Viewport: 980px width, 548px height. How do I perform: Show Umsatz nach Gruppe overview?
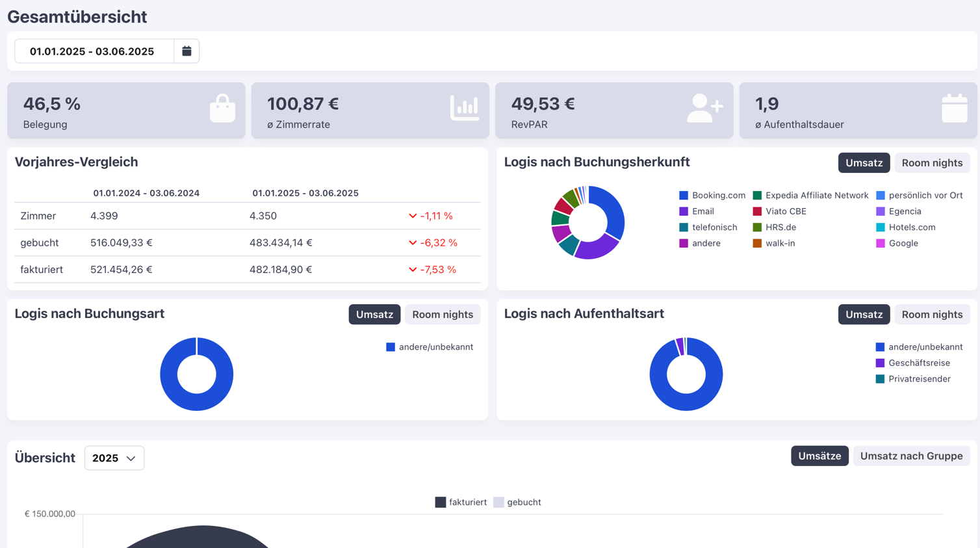911,456
